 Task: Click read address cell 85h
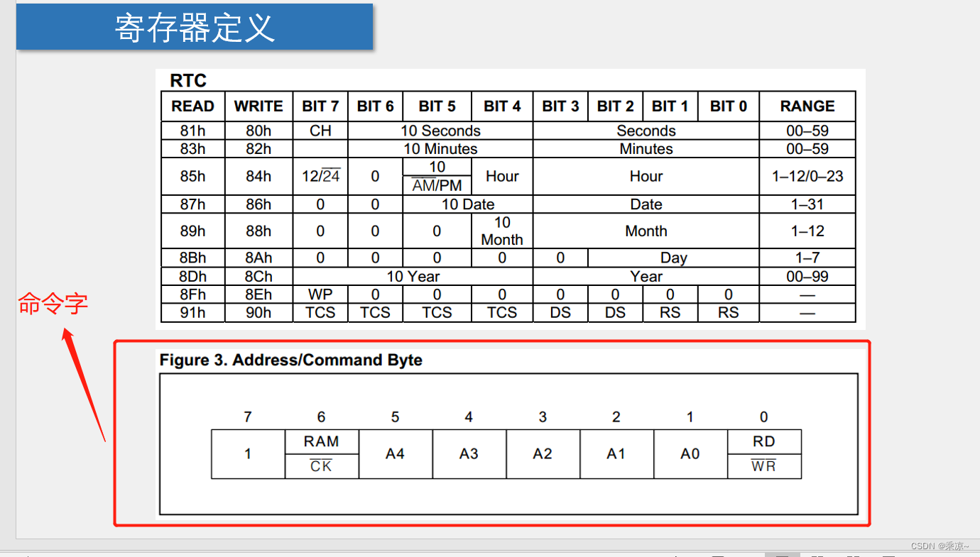pyautogui.click(x=192, y=176)
